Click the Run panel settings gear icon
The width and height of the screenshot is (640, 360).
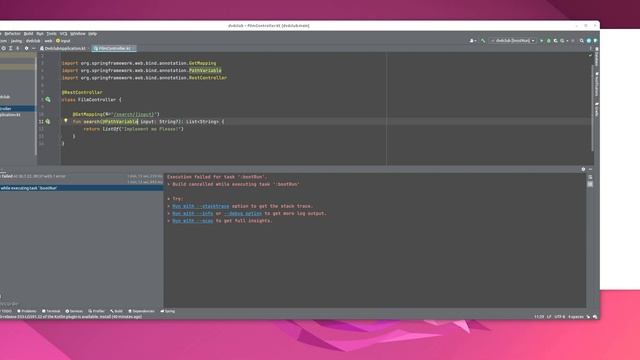point(583,169)
